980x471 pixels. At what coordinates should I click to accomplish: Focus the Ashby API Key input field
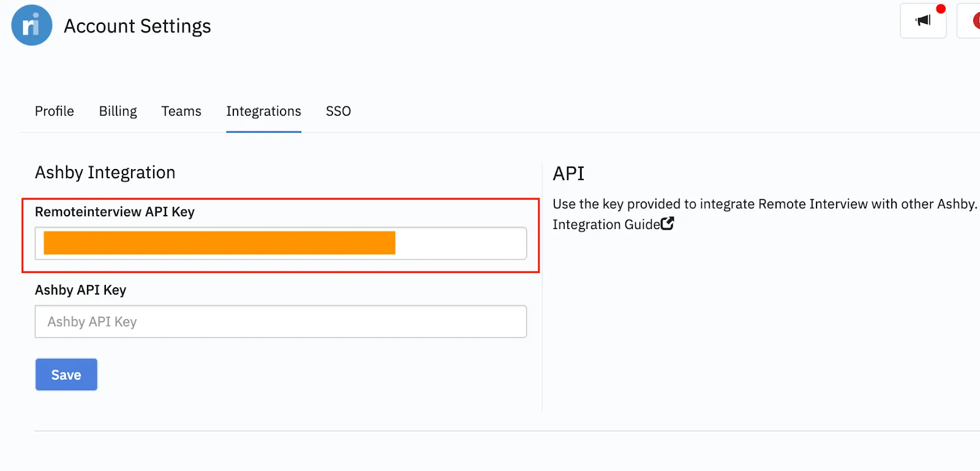[x=281, y=322]
